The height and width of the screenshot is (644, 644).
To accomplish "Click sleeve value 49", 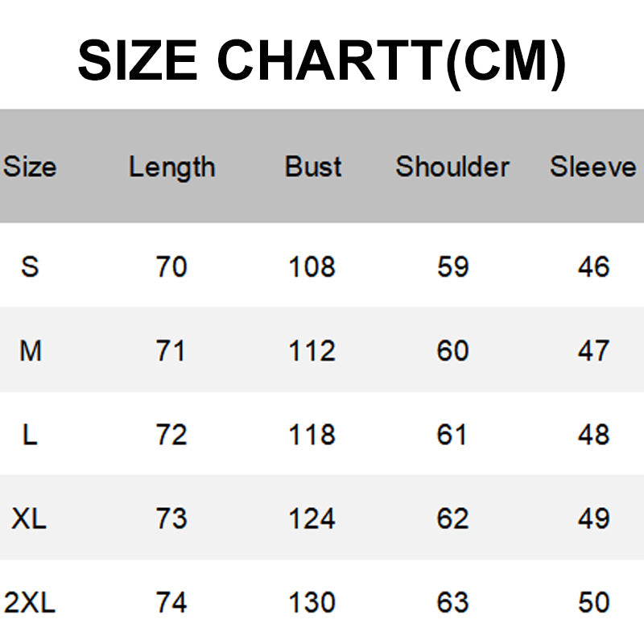I will point(593,518).
